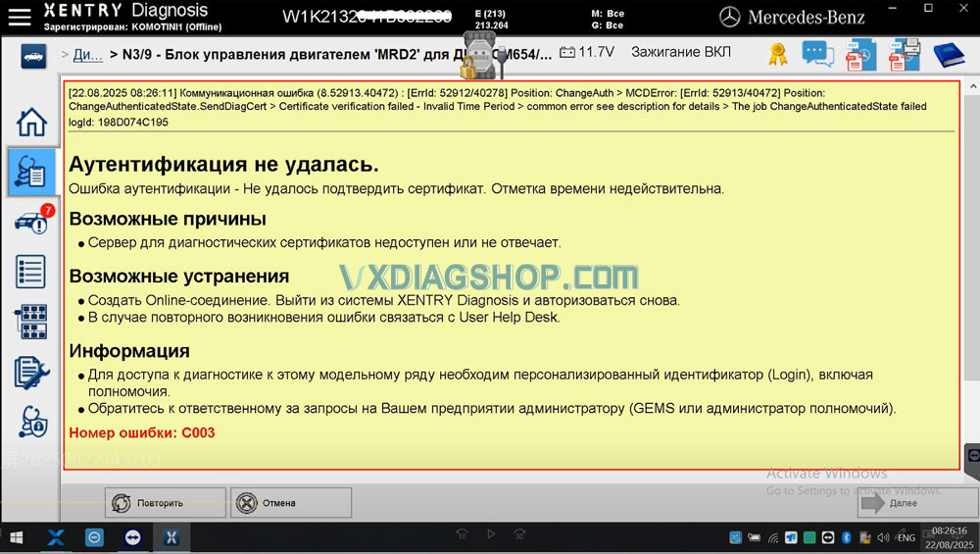This screenshot has height=554, width=980.
Task: Click the Wi-Fi network tray icon
Action: [773, 537]
